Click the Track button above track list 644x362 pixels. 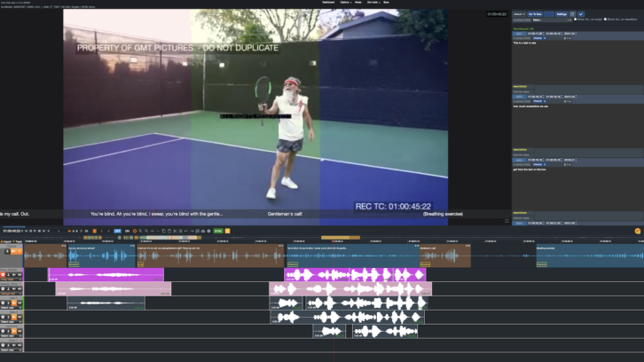coord(17,241)
